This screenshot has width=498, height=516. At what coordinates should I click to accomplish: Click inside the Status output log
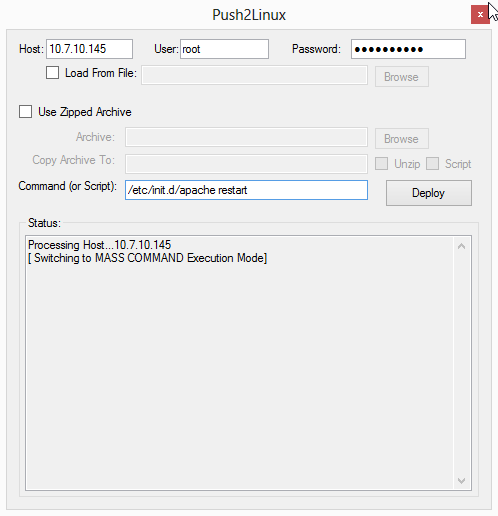pos(239,363)
